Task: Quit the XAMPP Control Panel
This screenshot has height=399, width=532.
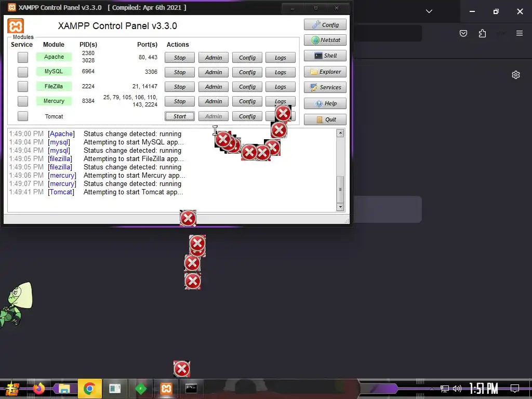Action: pyautogui.click(x=325, y=119)
